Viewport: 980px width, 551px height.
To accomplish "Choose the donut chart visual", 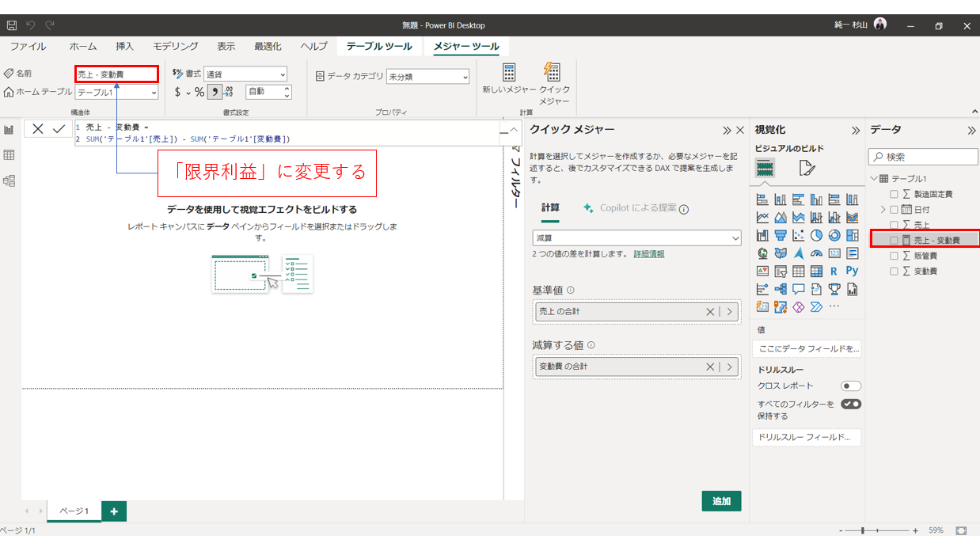I will [834, 235].
